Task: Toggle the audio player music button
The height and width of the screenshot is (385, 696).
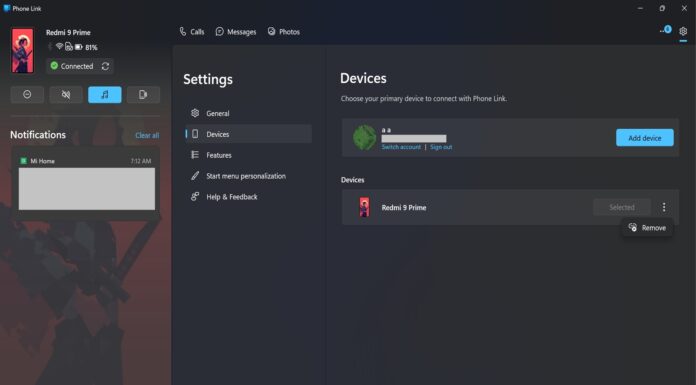Action: click(105, 95)
